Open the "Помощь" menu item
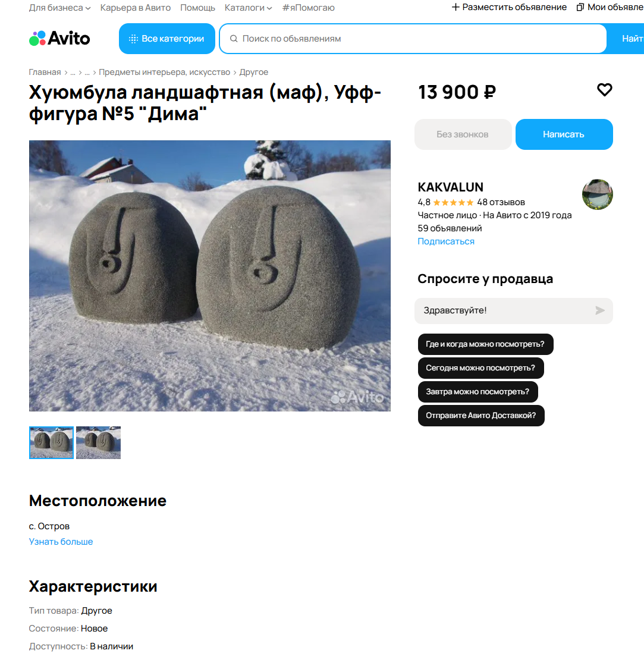This screenshot has width=644, height=666. click(197, 8)
